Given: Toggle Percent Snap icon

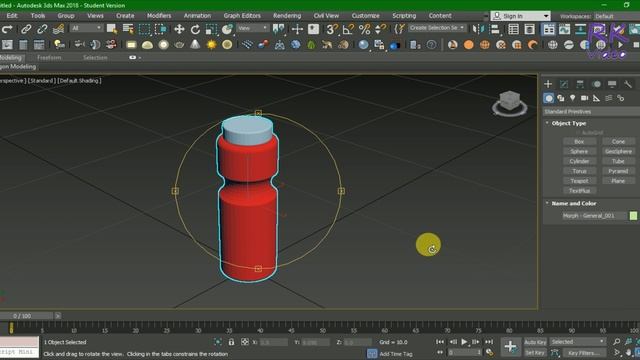Looking at the screenshot, I should pos(364,29).
